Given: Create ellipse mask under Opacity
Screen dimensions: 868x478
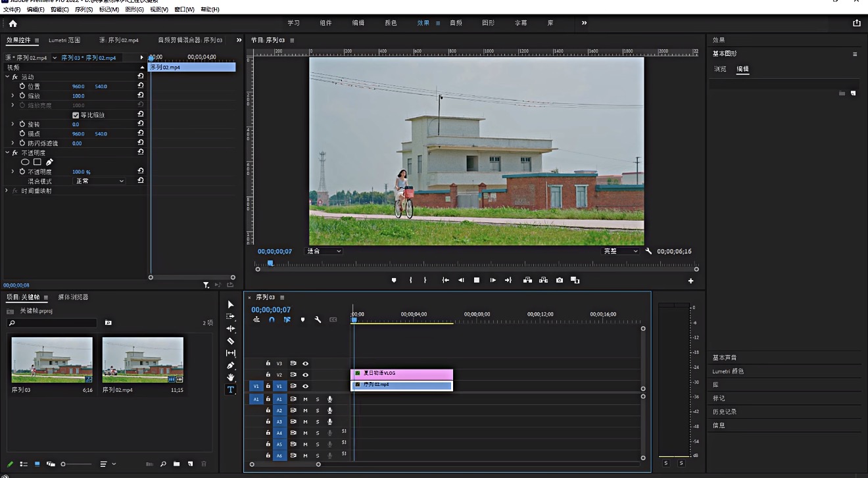Looking at the screenshot, I should pos(25,162).
